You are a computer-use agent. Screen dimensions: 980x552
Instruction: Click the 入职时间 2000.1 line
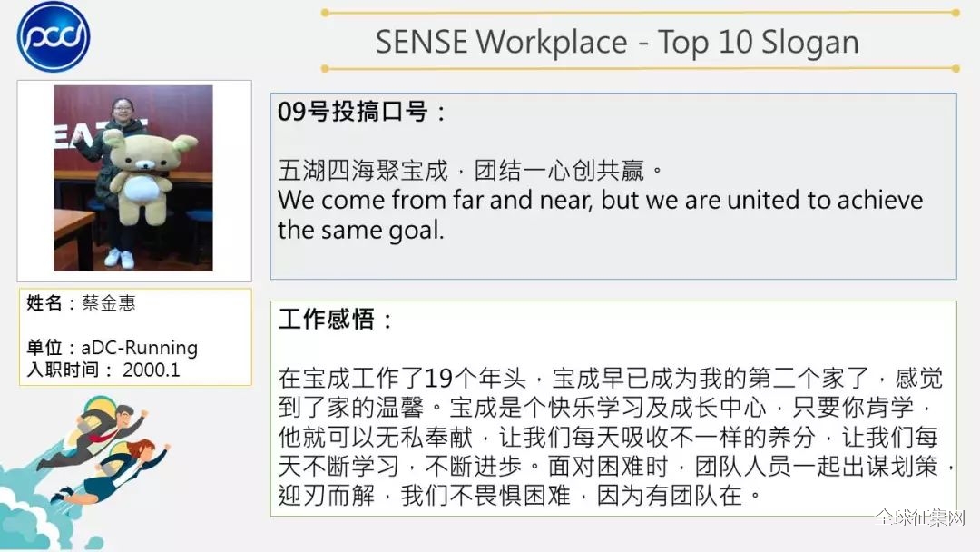click(103, 370)
